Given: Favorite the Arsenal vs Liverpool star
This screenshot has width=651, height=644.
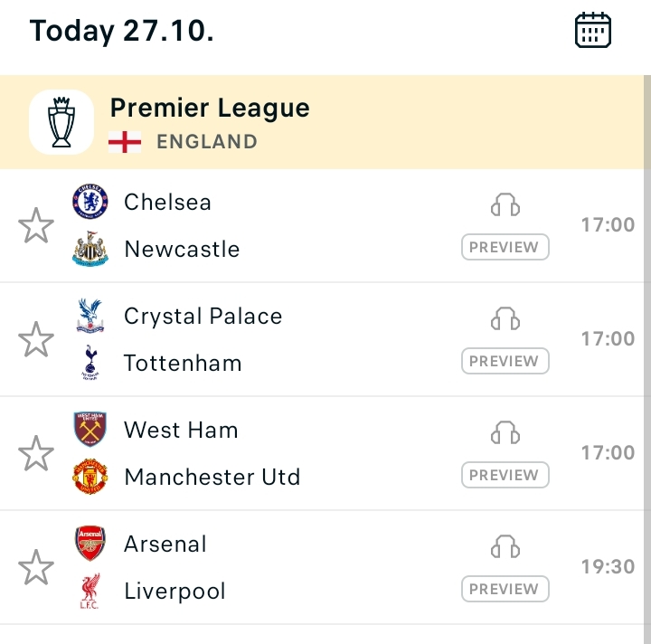Looking at the screenshot, I should pyautogui.click(x=36, y=567).
